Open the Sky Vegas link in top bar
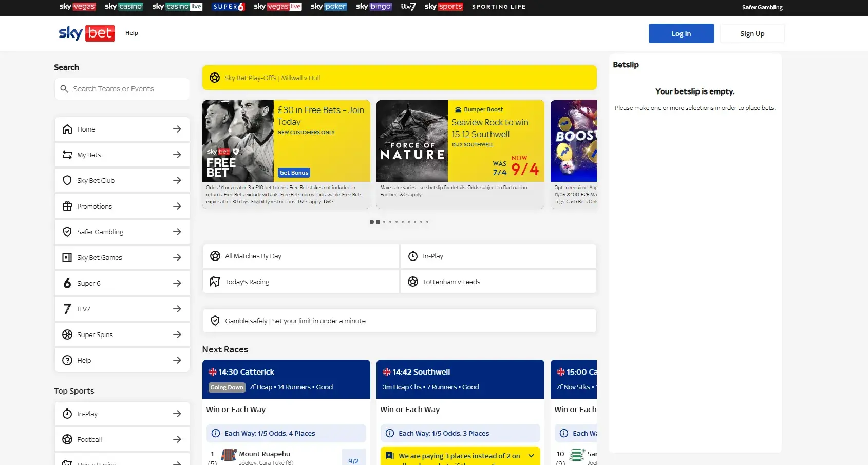The height and width of the screenshot is (465, 868). pyautogui.click(x=77, y=7)
